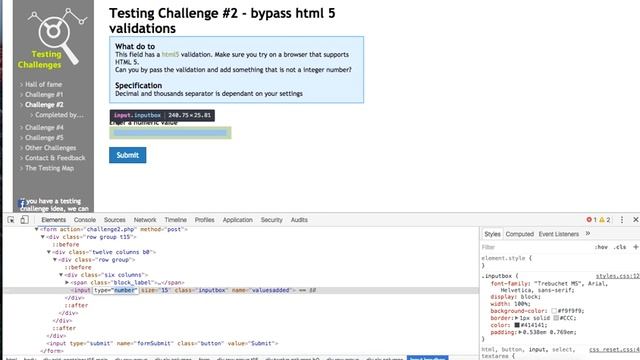Collapse the form action node
Viewport: 640px width, 360px height.
37,229
